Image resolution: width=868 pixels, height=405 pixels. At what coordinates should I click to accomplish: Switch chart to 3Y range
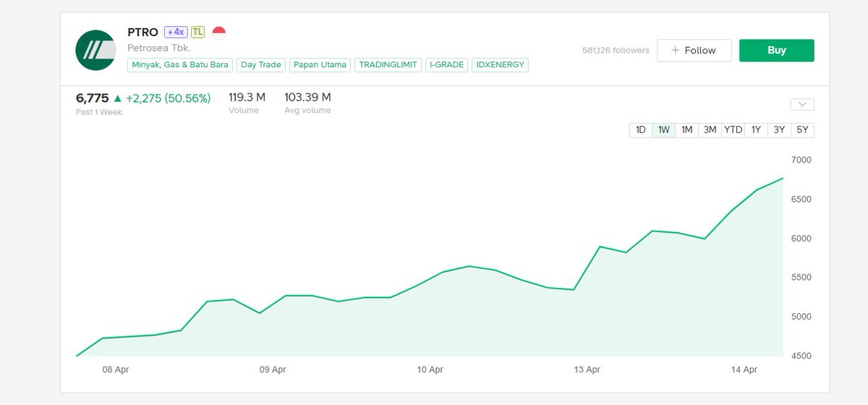(780, 130)
